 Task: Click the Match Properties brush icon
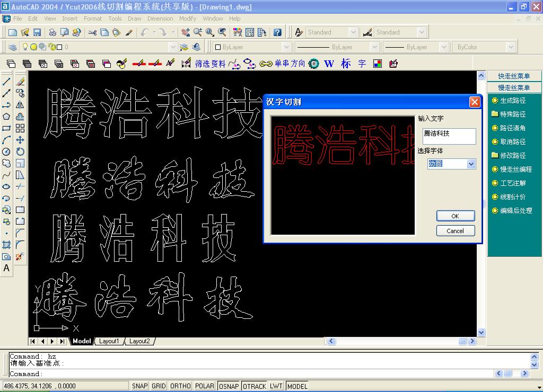129,32
